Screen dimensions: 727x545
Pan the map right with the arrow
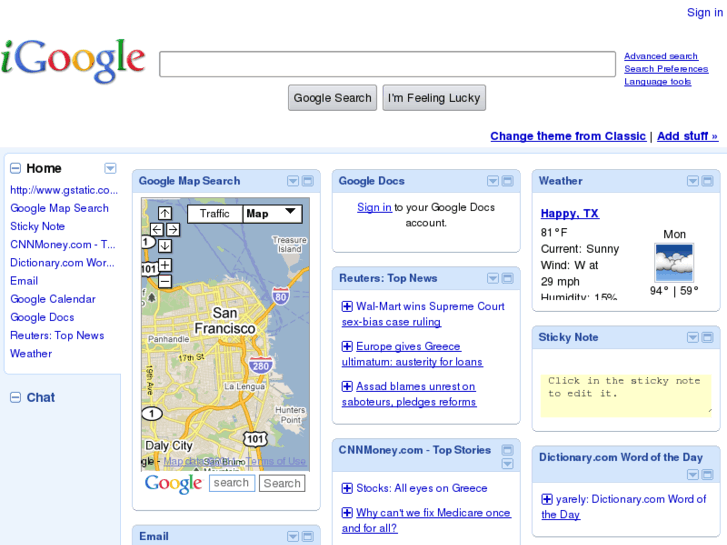[173, 229]
